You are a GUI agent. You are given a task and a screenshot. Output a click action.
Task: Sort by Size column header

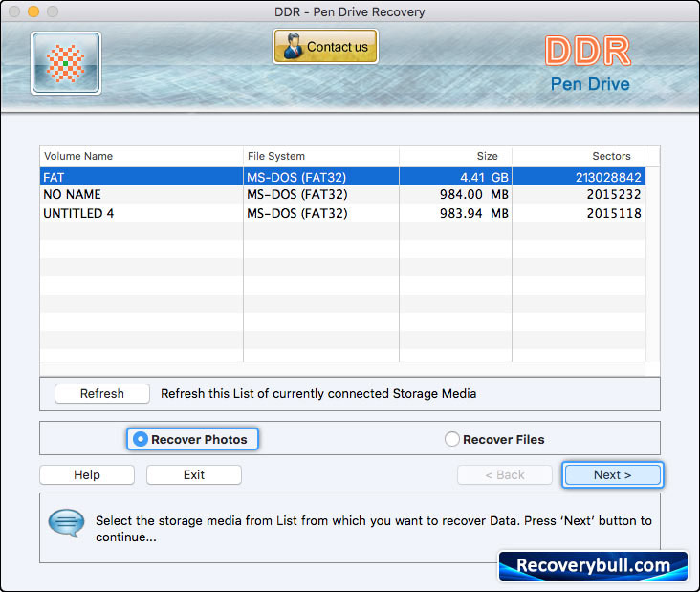(x=455, y=156)
